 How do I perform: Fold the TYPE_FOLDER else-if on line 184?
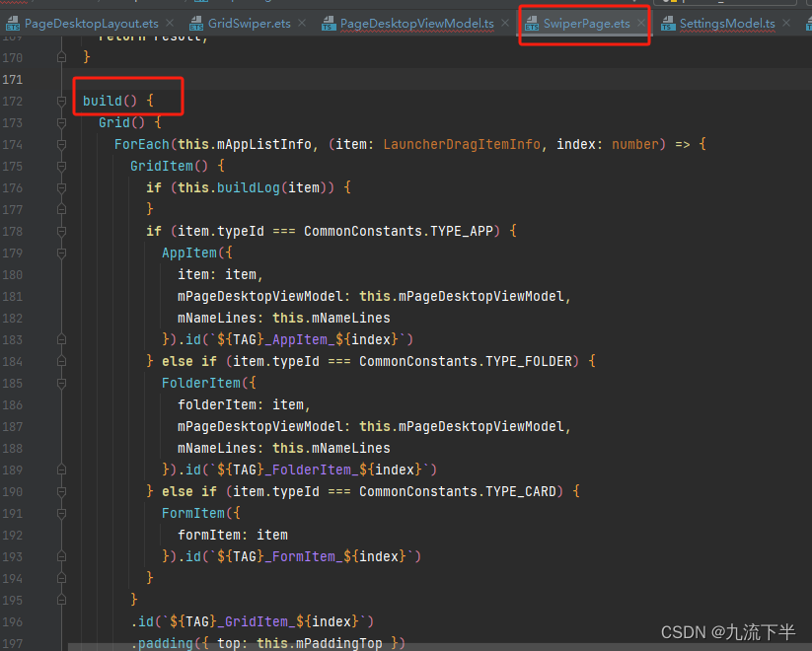pyautogui.click(x=61, y=361)
